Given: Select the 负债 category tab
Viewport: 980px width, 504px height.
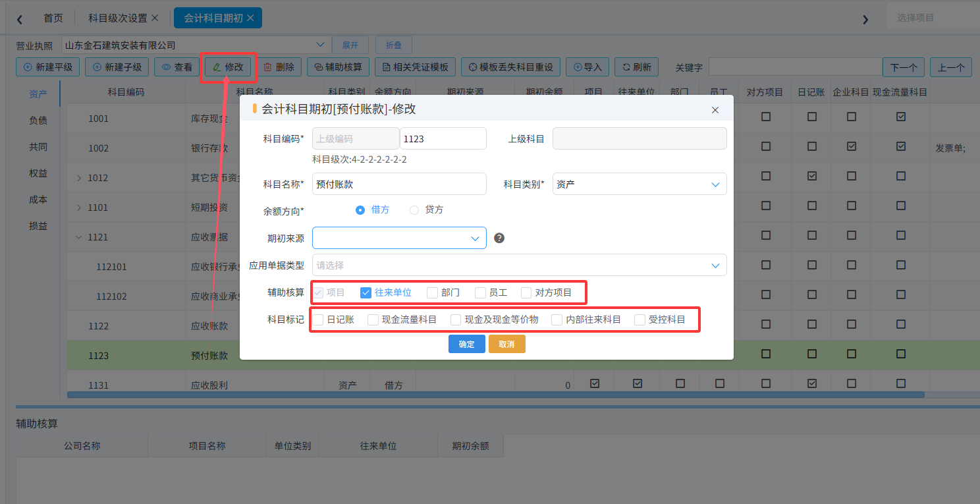Looking at the screenshot, I should [38, 121].
